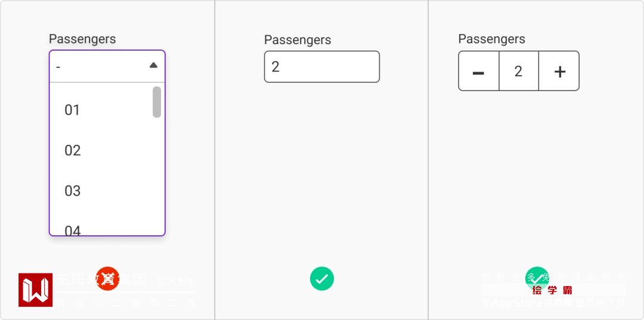Focus the Passengers text input containing 2

[321, 67]
